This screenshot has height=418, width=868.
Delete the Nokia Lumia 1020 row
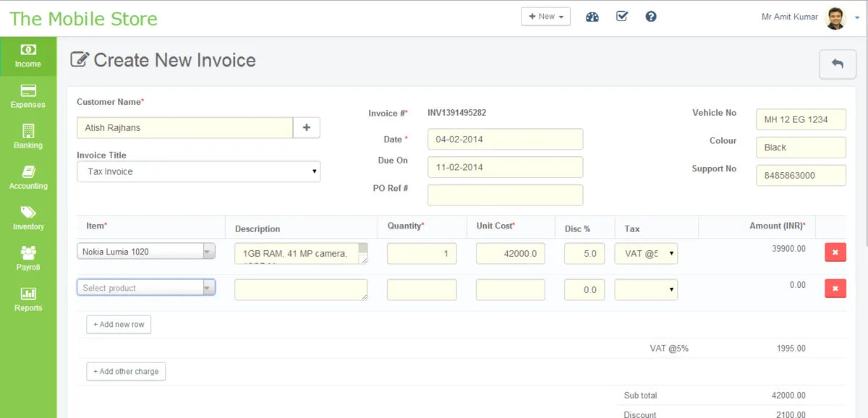point(835,252)
